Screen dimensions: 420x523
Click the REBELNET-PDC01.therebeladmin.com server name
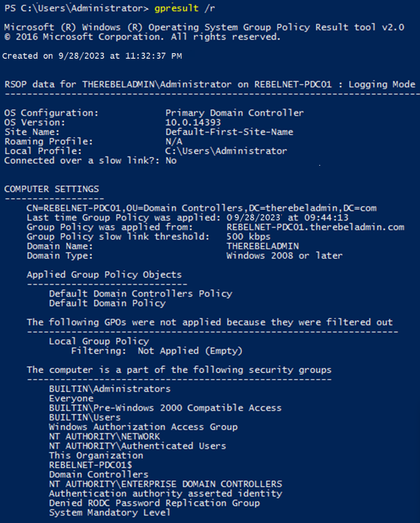tap(315, 227)
